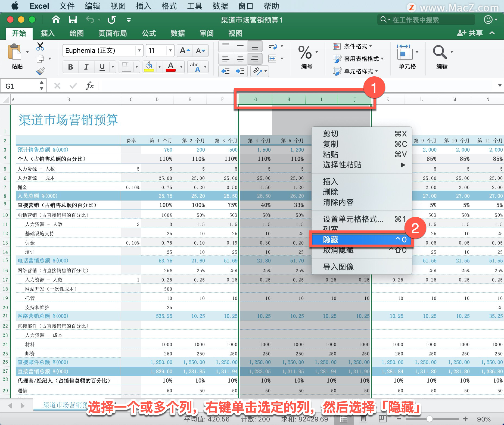The height and width of the screenshot is (425, 504).
Task: Toggle center text alignment
Action: 240,58
